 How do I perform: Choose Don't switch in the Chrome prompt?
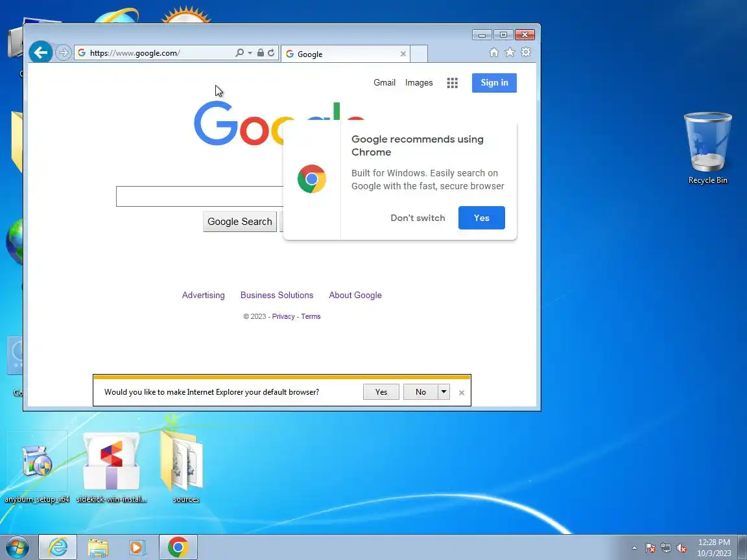[418, 218]
